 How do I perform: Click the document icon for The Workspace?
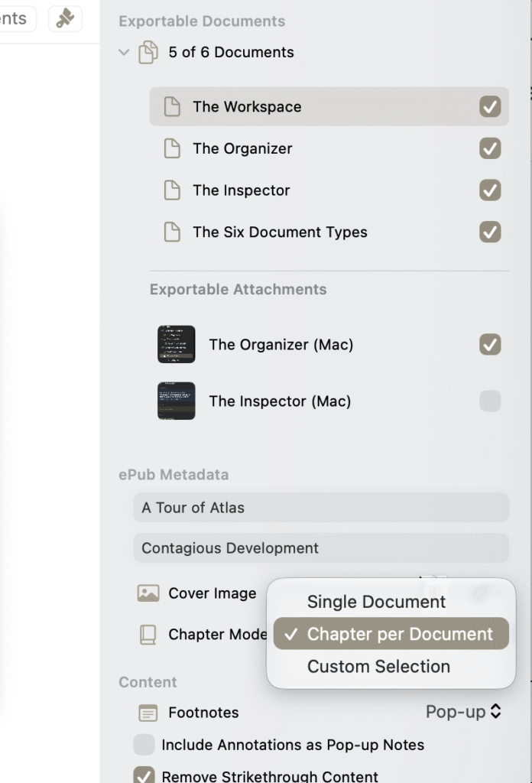[x=172, y=106]
